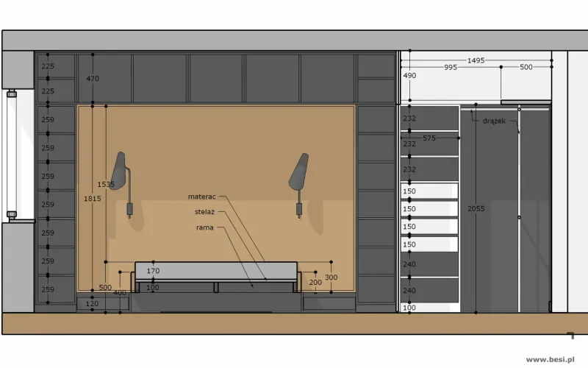Click the 'rama' label
Screen dimensions: 588x368
pyautogui.click(x=205, y=227)
